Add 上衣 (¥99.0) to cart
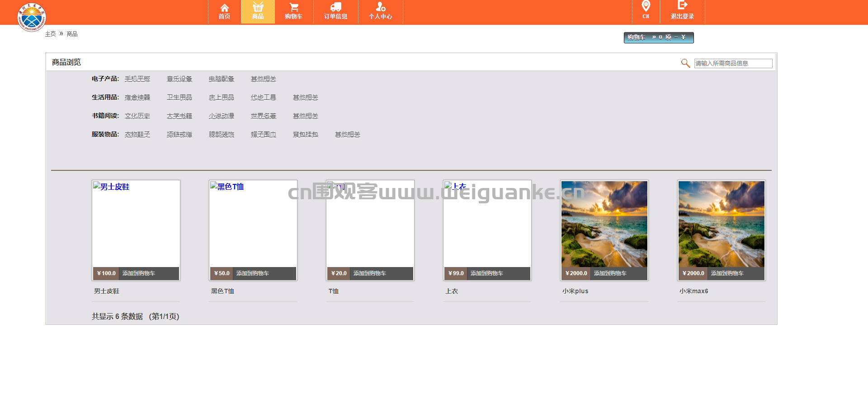 pyautogui.click(x=487, y=273)
